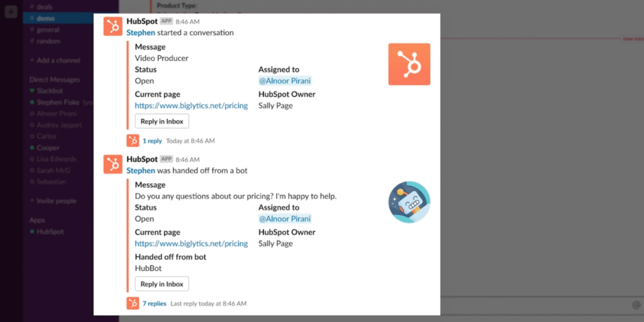Click small HubSpot icon beside '7 replies'
The image size is (644, 322).
click(133, 304)
